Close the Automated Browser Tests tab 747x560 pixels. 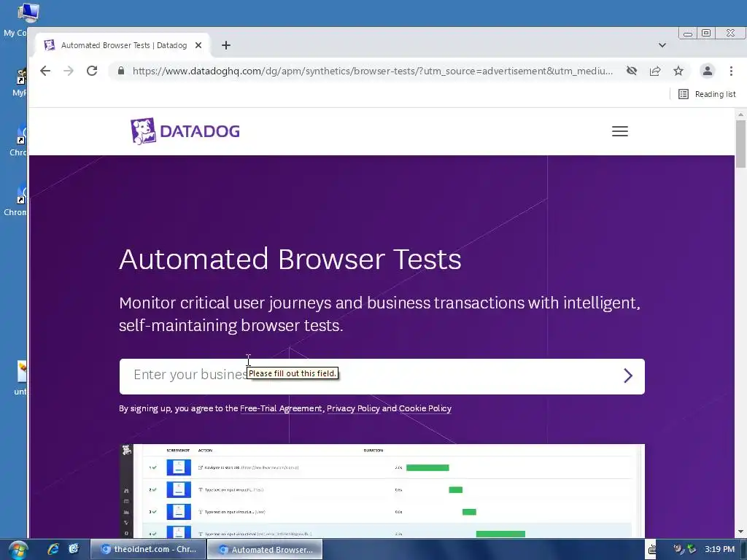198,45
